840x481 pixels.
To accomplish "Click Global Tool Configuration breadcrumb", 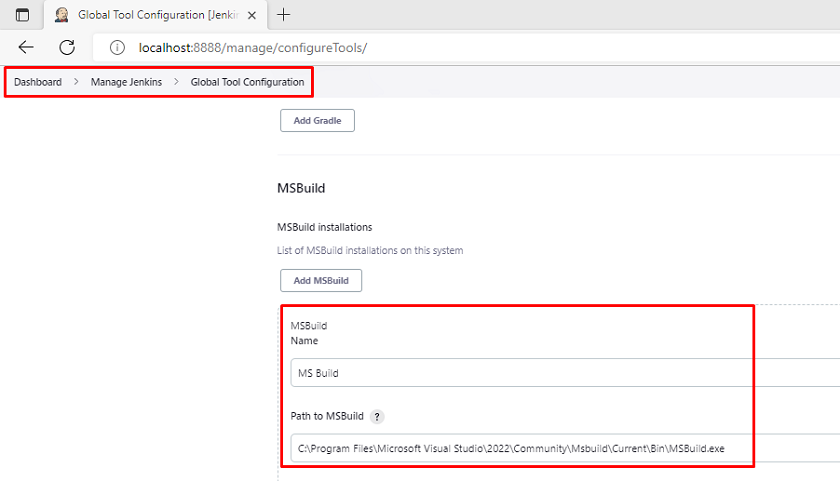I will click(248, 82).
